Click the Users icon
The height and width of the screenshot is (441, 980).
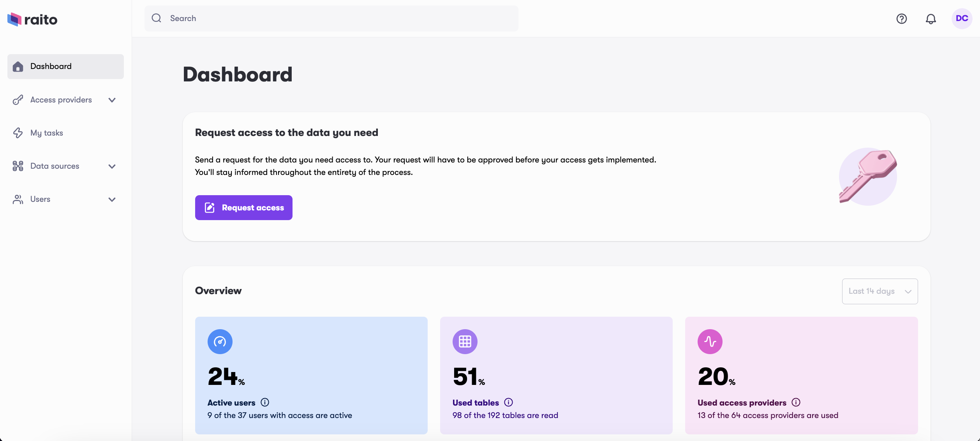(18, 199)
